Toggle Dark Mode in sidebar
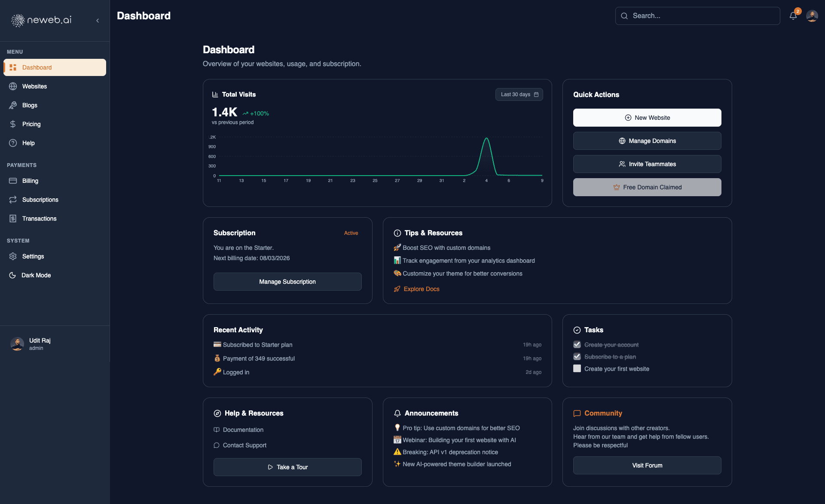The image size is (825, 504). click(37, 275)
